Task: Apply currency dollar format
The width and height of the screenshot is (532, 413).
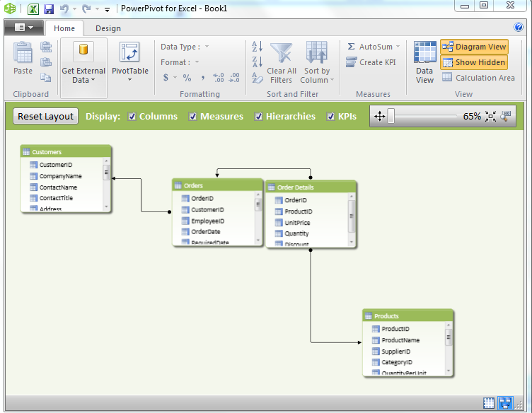Action: [x=166, y=78]
